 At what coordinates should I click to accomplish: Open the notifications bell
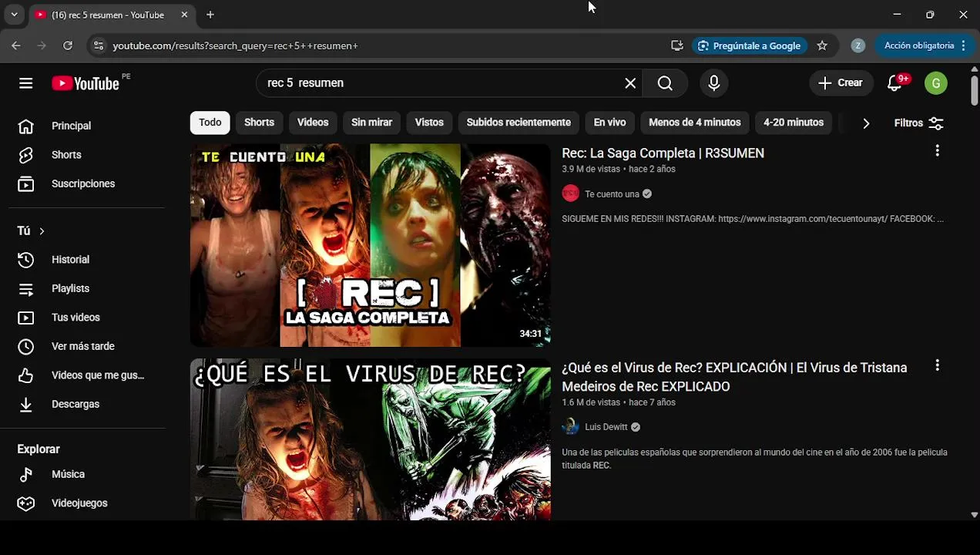pyautogui.click(x=894, y=83)
